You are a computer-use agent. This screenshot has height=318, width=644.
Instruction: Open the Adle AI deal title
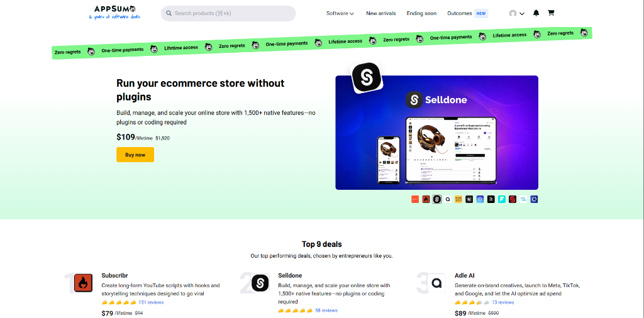click(x=465, y=275)
